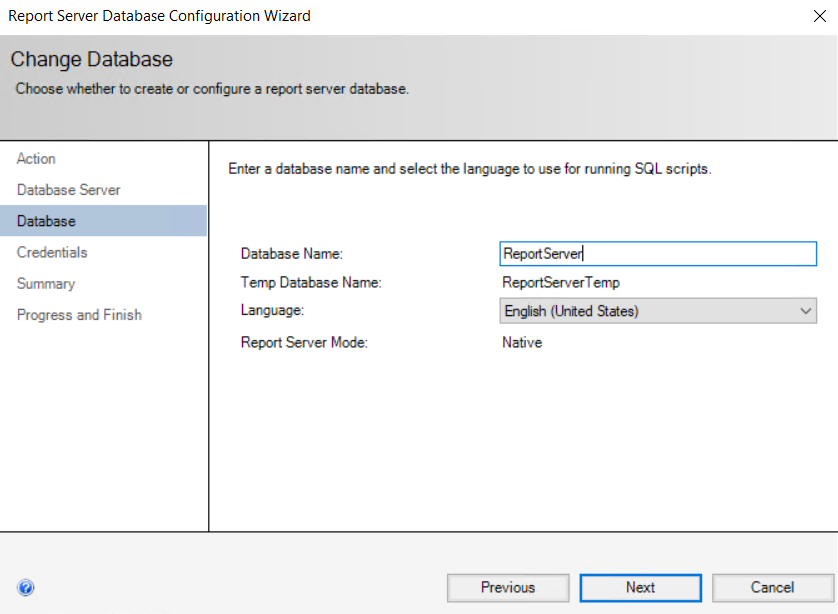The image size is (838, 614).
Task: Open the Language combo box
Action: 648,311
